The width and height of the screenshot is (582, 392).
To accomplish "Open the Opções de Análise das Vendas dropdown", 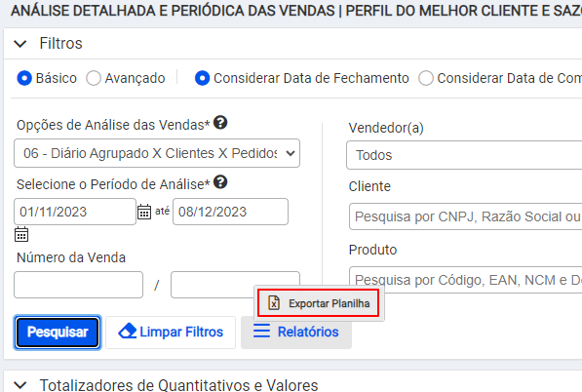I will click(157, 153).
